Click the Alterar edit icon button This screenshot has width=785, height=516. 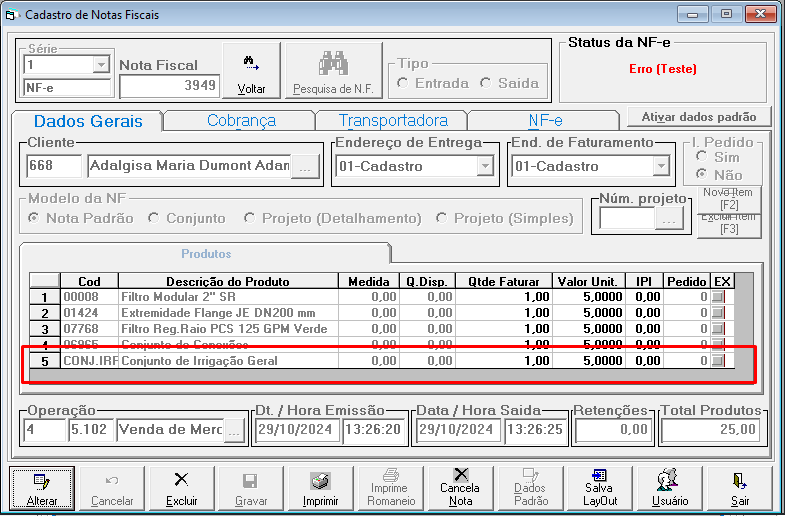pos(42,488)
